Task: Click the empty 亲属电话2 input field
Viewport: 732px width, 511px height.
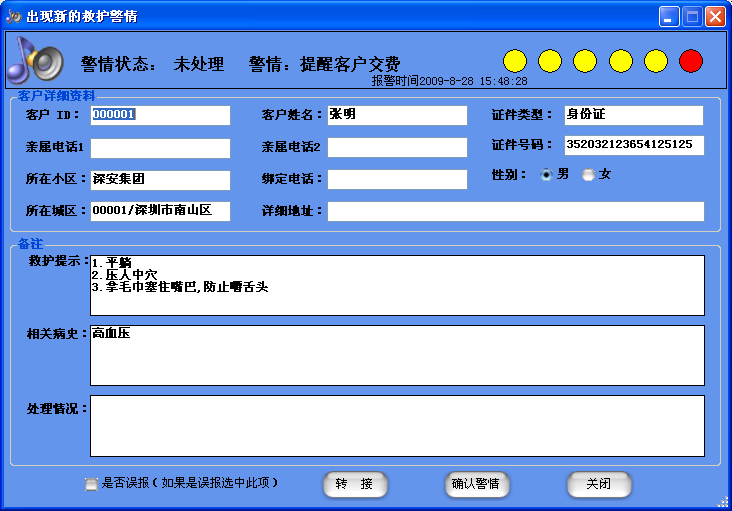Action: [x=397, y=147]
